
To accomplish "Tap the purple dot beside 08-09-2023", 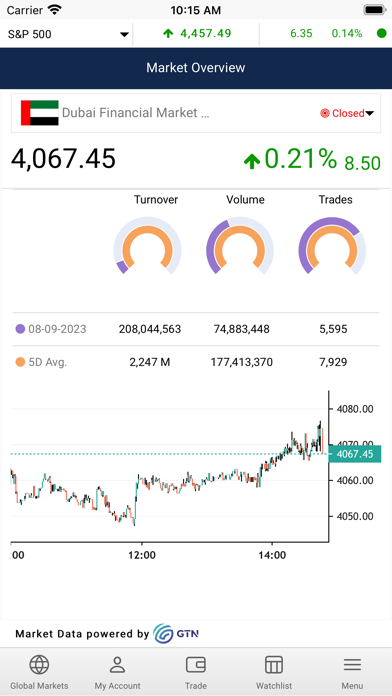I will (x=20, y=329).
